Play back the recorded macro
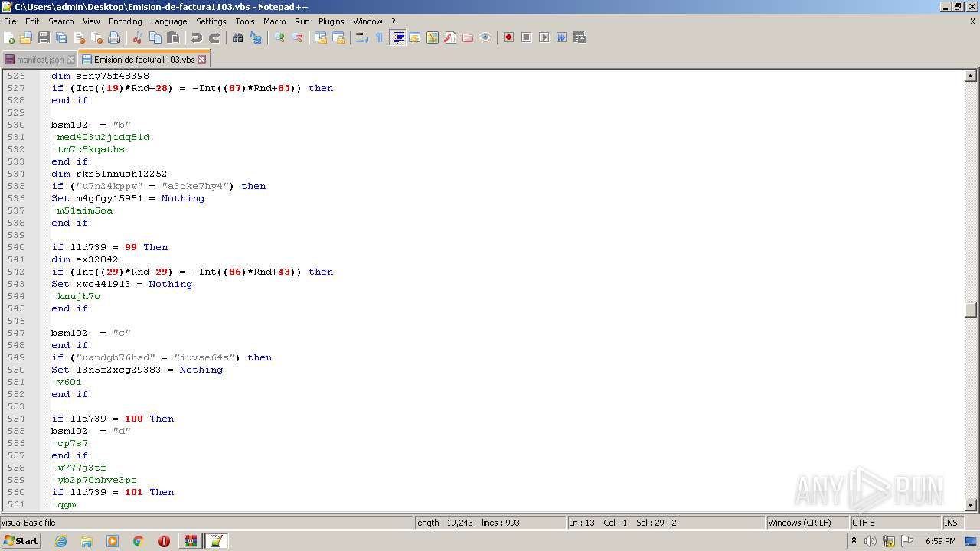The image size is (980, 551). coord(544,37)
